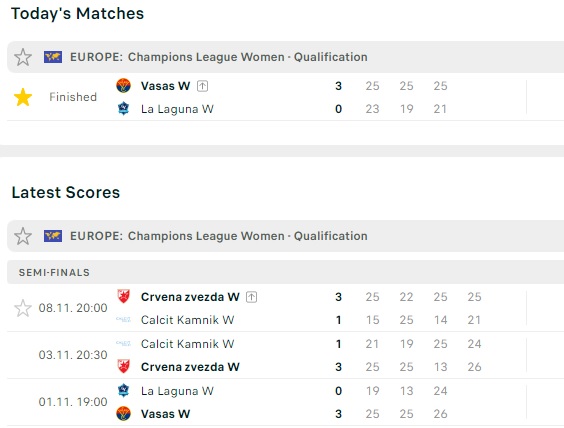564x428 pixels.
Task: Favorite the Today's Matches Champions League header star
Action: (23, 57)
